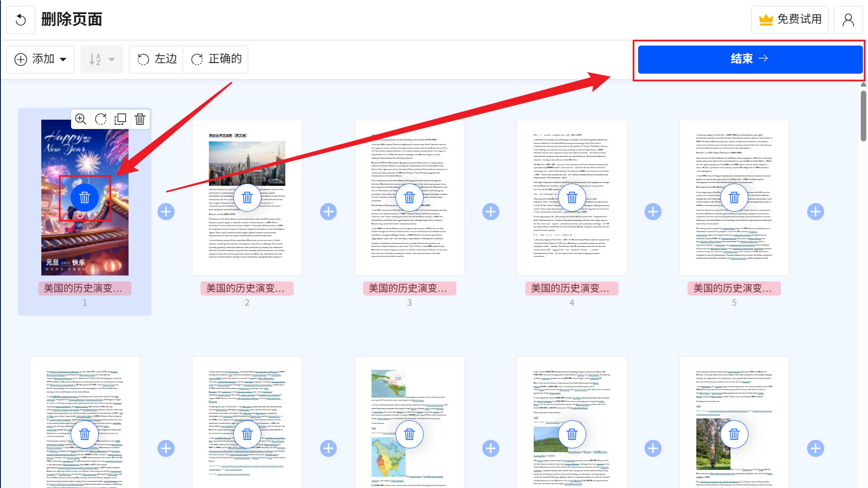Expand the arrow next to 添加
Image resolution: width=868 pixels, height=488 pixels.
[63, 59]
